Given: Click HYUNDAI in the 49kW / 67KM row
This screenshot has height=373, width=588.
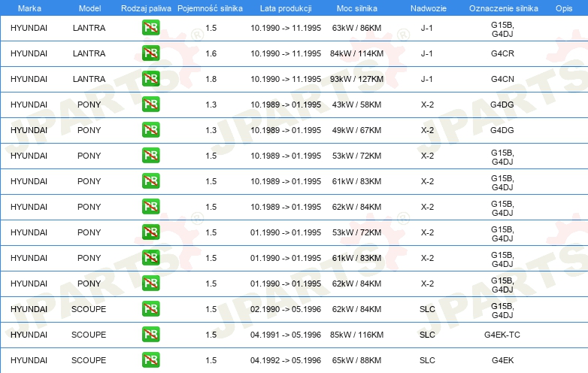Looking at the screenshot, I should point(29,130).
